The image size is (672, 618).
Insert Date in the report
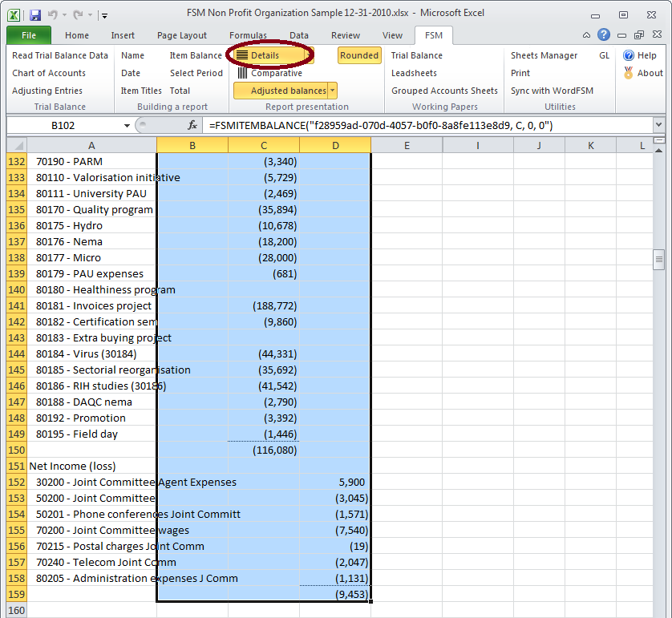pyautogui.click(x=131, y=73)
